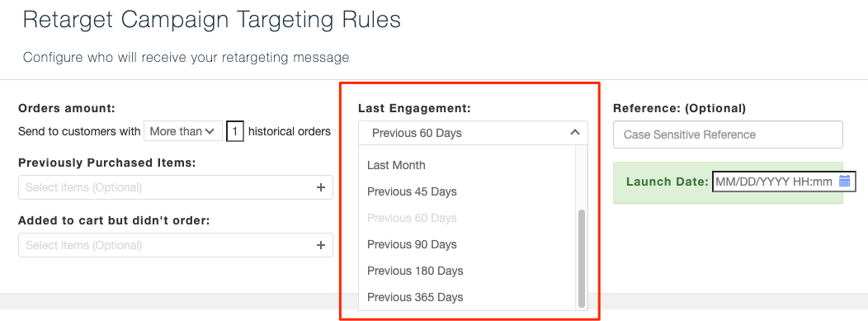868x321 pixels.
Task: Click the Added to cart items select field
Action: pos(176,245)
